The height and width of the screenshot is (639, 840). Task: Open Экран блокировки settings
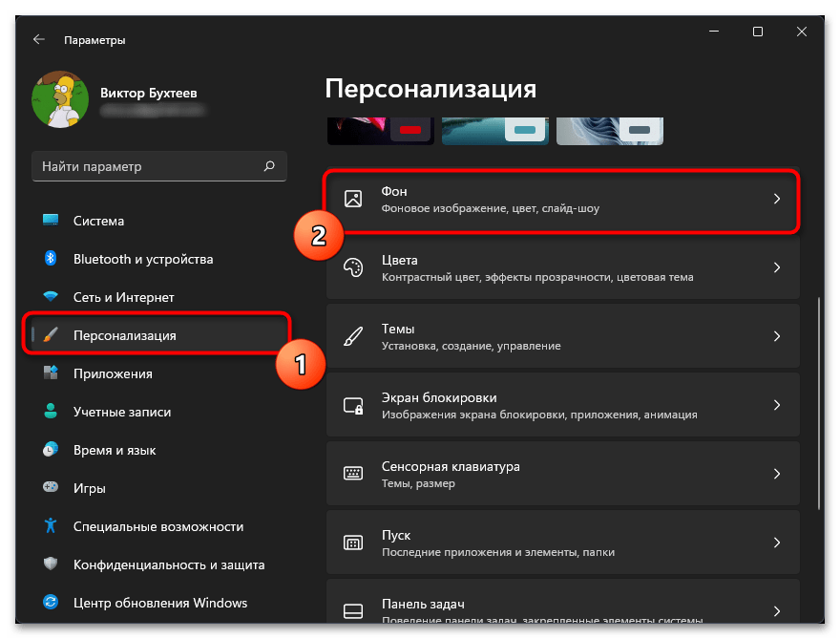pos(562,405)
